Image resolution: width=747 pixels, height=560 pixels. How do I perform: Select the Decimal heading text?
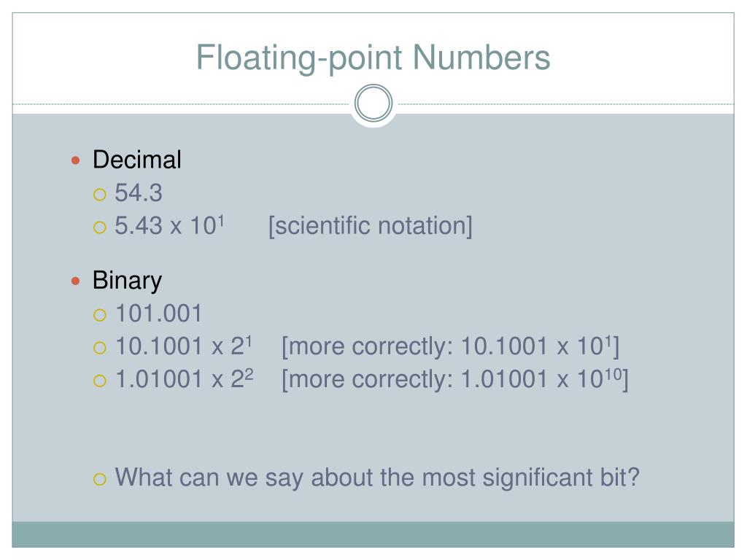[x=136, y=160]
